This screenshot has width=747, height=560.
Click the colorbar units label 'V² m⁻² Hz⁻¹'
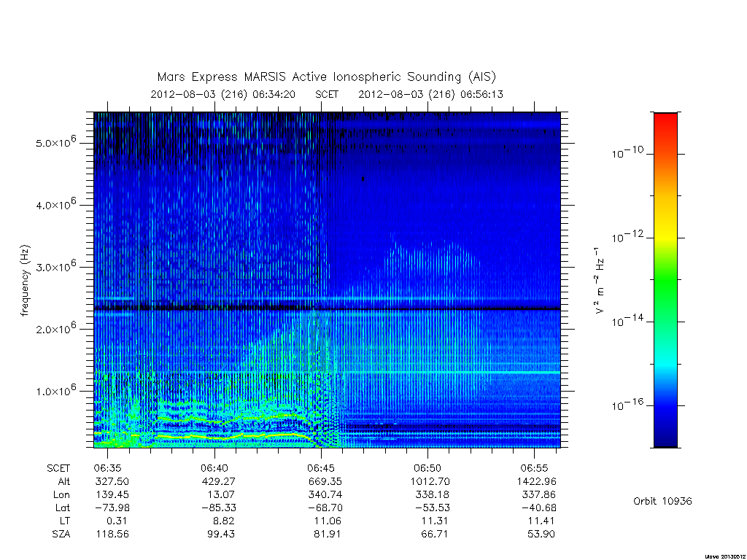pyautogui.click(x=600, y=281)
